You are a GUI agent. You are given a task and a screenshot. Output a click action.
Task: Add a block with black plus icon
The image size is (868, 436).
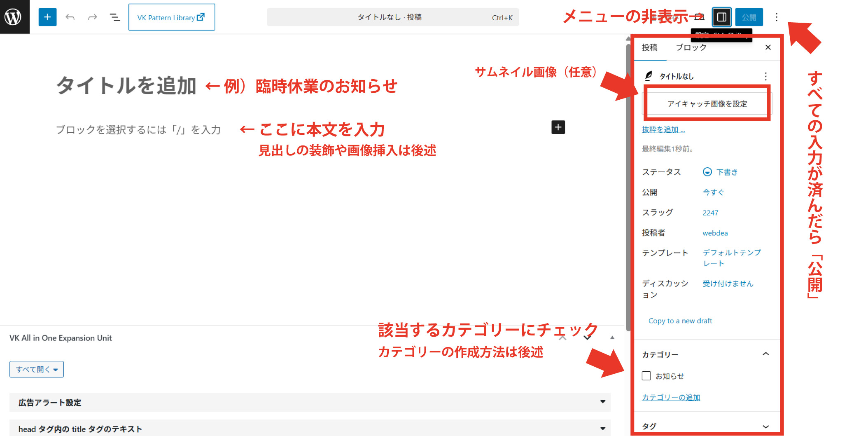point(558,127)
